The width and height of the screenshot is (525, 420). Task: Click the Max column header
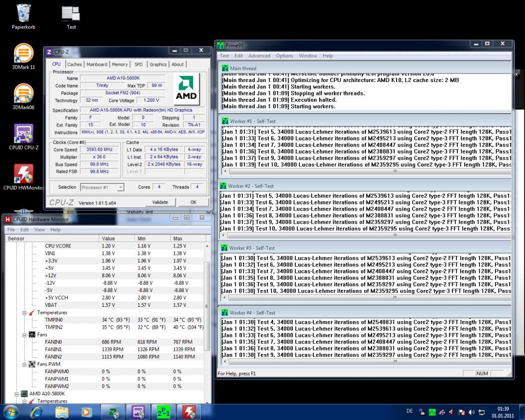(188, 239)
